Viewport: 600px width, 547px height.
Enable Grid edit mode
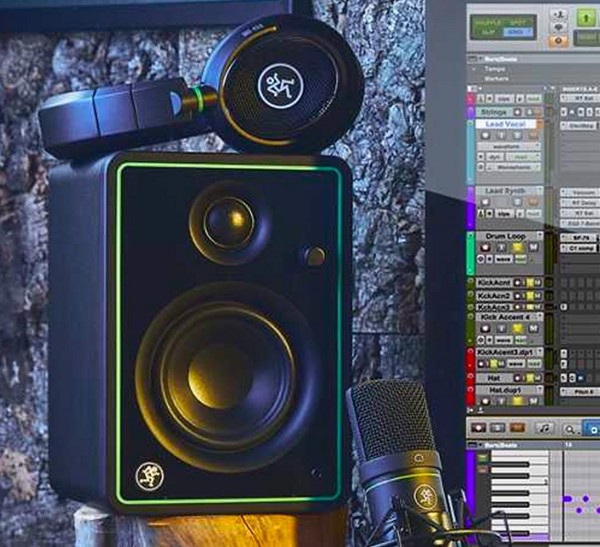click(x=517, y=32)
